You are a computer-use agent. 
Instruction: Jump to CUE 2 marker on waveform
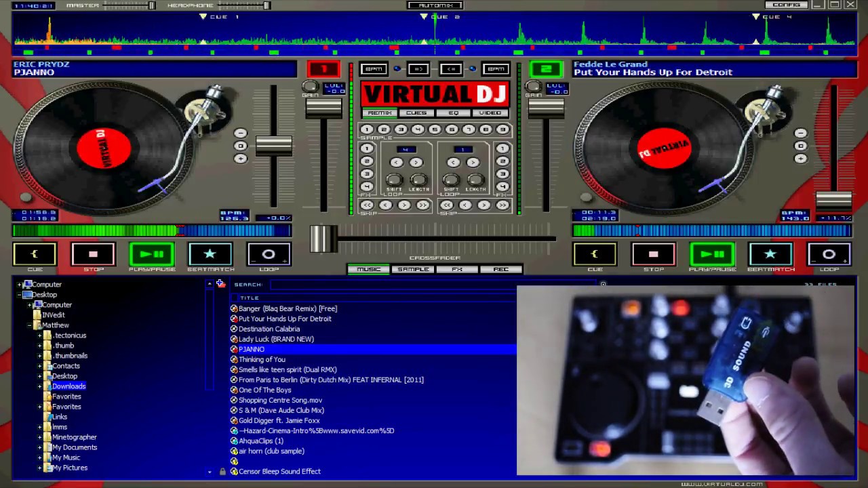pos(424,17)
